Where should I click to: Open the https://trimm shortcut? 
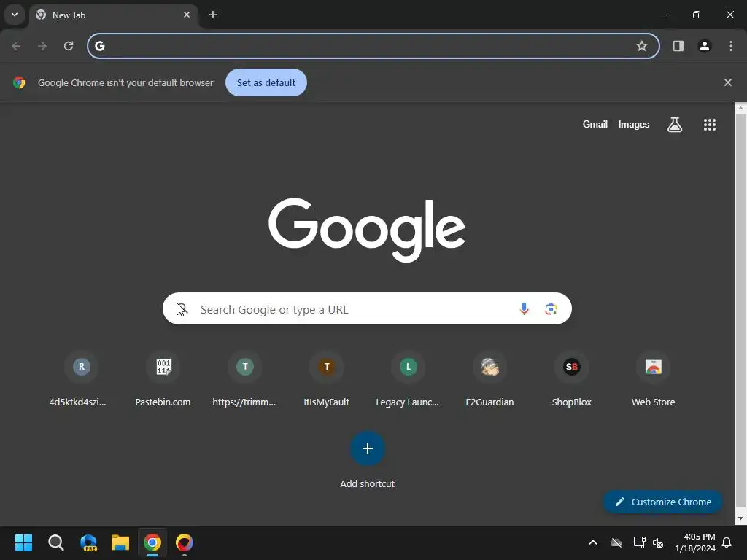(x=244, y=379)
